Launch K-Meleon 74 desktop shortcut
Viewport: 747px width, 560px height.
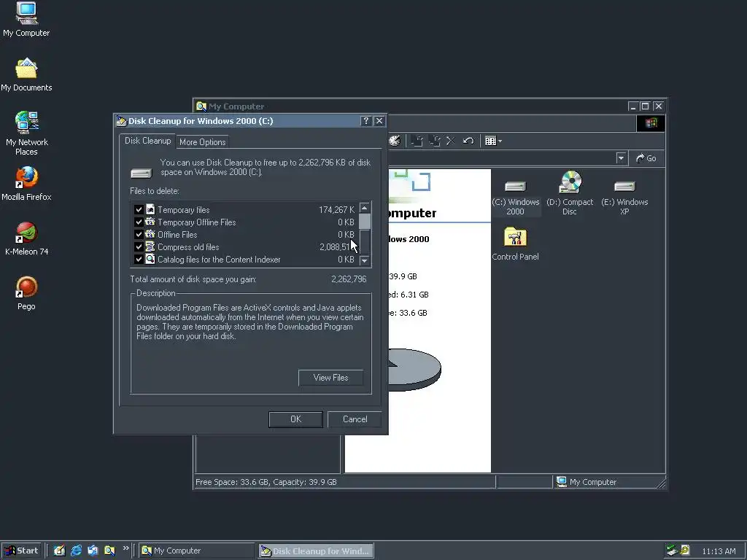pyautogui.click(x=26, y=238)
